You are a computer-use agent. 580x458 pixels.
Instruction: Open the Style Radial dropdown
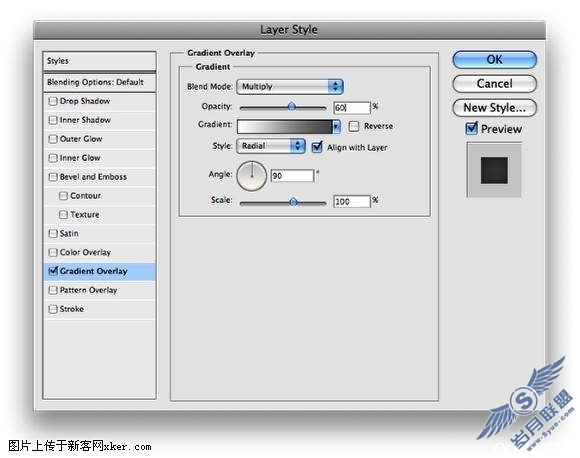(271, 146)
